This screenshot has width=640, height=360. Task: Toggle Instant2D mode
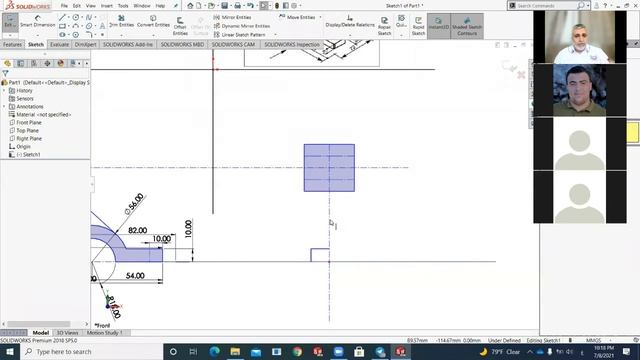[439, 26]
